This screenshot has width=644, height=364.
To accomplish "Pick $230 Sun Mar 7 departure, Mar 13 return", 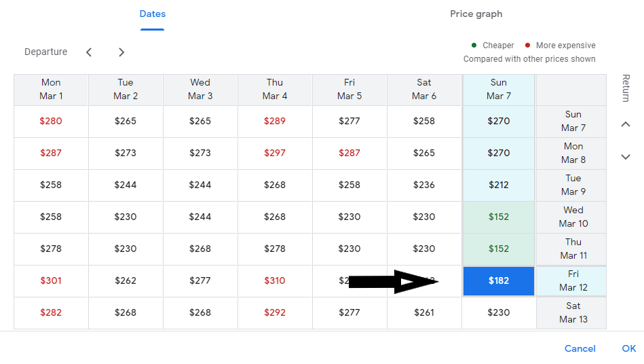I will 499,312.
